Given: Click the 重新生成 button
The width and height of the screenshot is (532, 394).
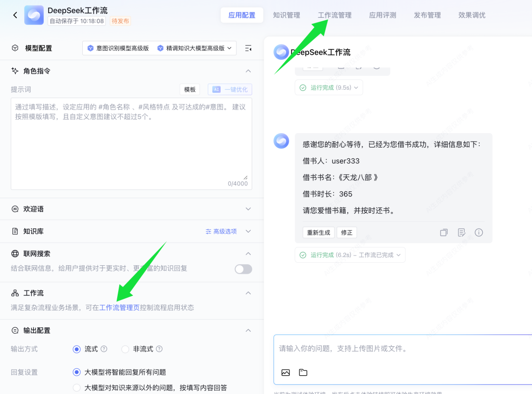Looking at the screenshot, I should [x=319, y=233].
